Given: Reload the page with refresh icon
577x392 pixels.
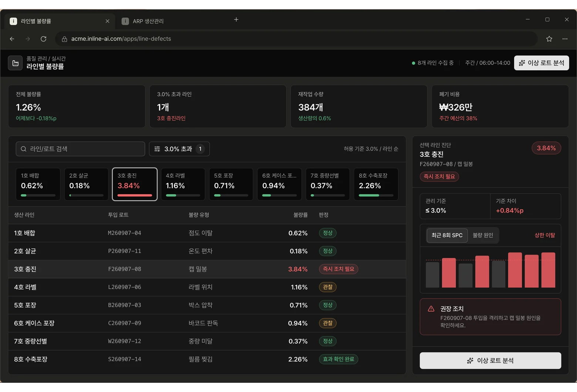Looking at the screenshot, I should (x=43, y=39).
